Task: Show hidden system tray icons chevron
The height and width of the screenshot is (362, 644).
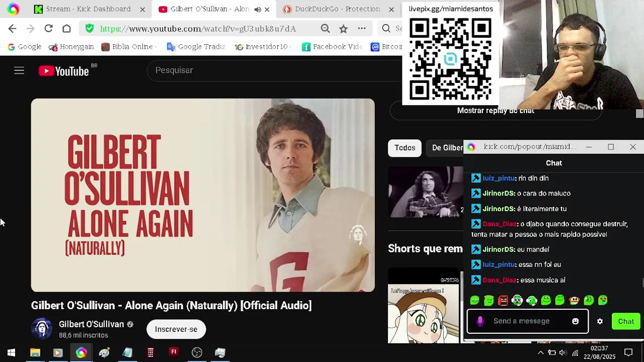Action: point(540,353)
